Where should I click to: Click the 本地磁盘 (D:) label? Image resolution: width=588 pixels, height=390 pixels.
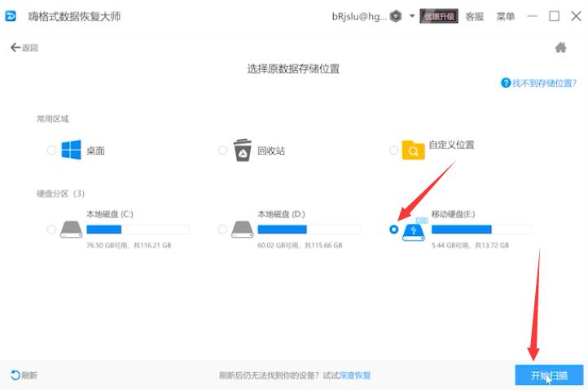click(281, 214)
